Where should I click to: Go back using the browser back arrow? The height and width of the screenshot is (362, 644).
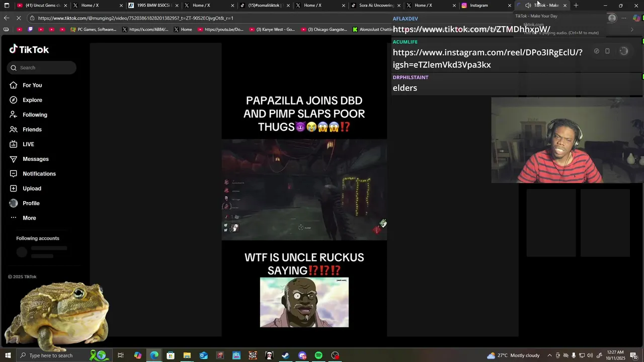[7, 18]
